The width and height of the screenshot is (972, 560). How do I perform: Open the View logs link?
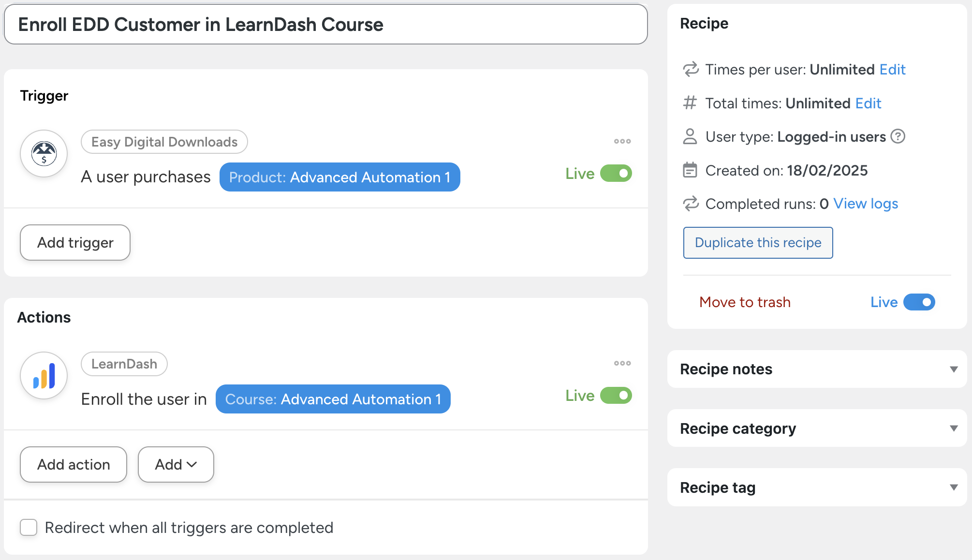click(866, 204)
